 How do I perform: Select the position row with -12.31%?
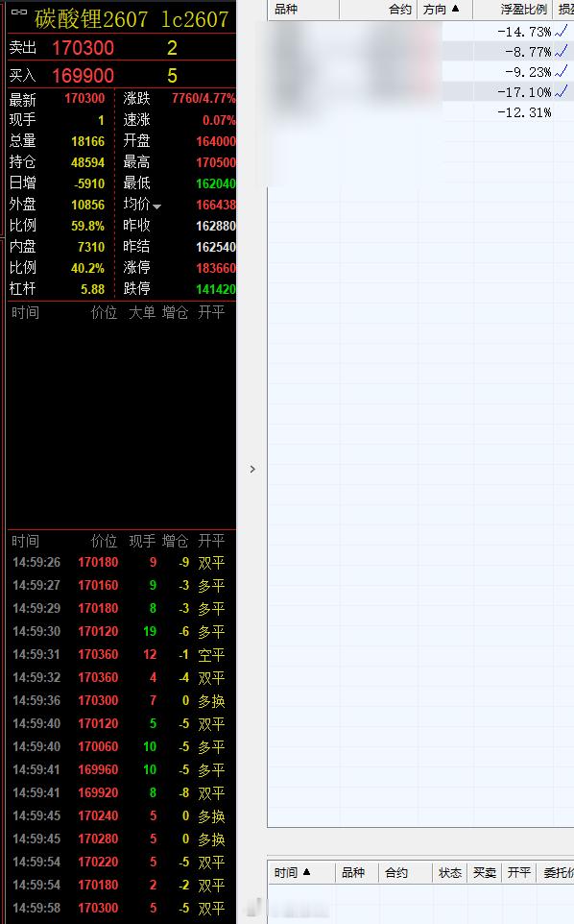[420, 112]
